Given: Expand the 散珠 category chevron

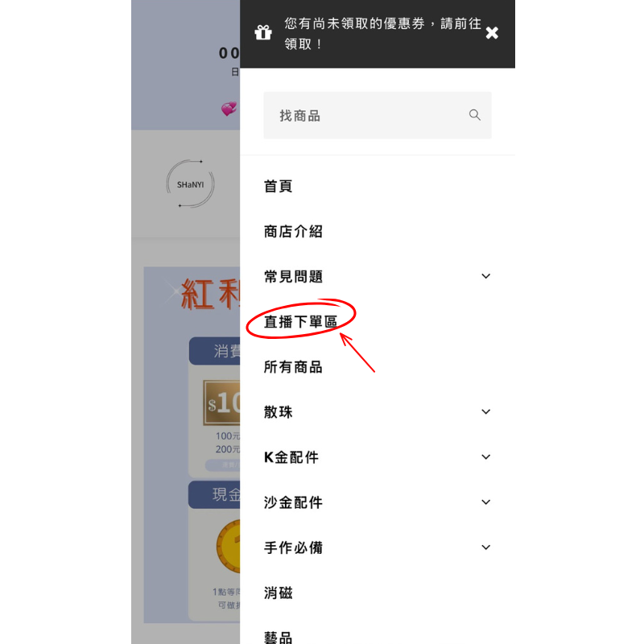Looking at the screenshot, I should click(x=485, y=411).
